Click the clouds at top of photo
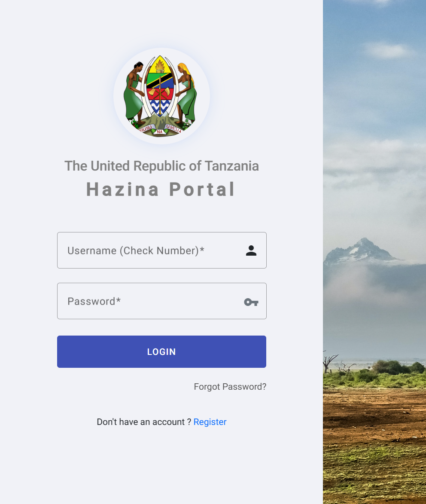 [x=389, y=50]
